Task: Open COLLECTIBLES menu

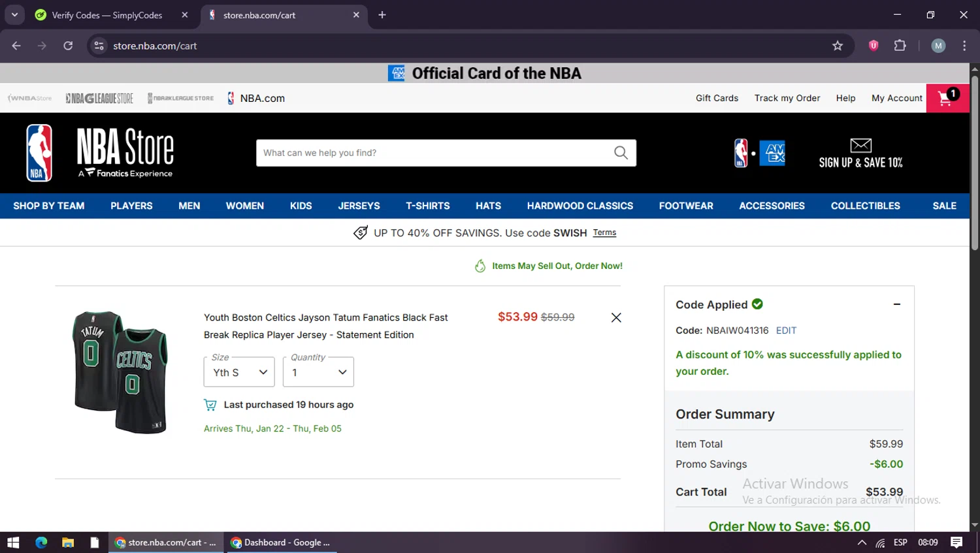Action: click(x=866, y=206)
